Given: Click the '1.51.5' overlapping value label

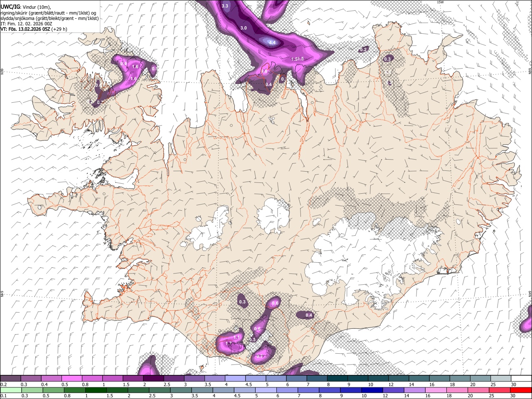Looking at the screenshot, I should pyautogui.click(x=298, y=59).
